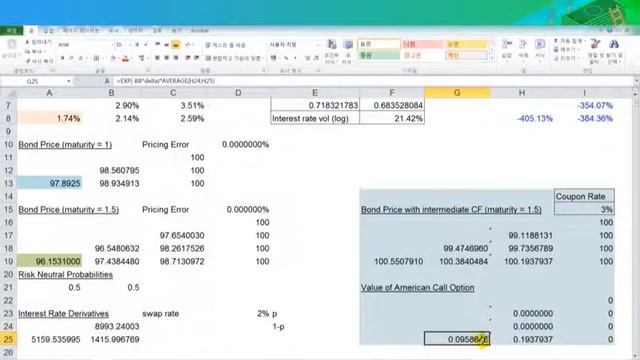
Task: Apply the Warning Text cell style
Action: 422,55
